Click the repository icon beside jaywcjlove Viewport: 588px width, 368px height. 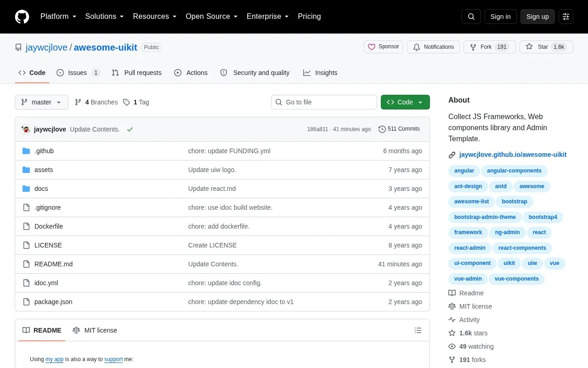click(18, 47)
